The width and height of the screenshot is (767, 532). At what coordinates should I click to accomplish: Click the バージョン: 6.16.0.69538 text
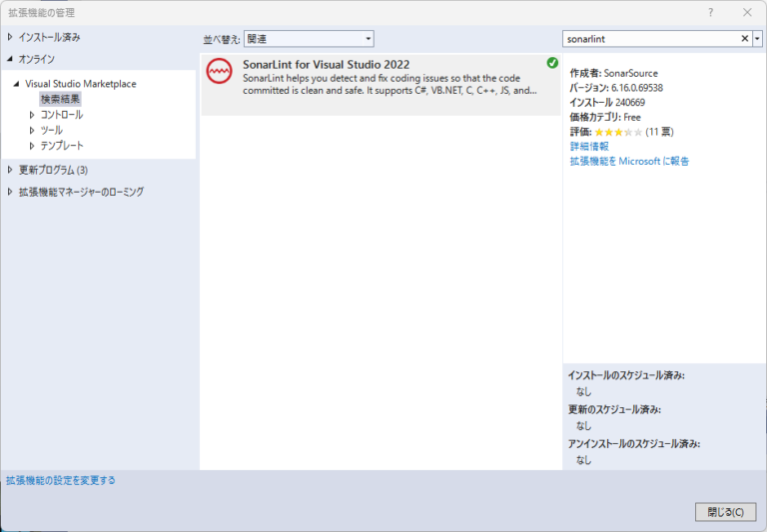[616, 88]
